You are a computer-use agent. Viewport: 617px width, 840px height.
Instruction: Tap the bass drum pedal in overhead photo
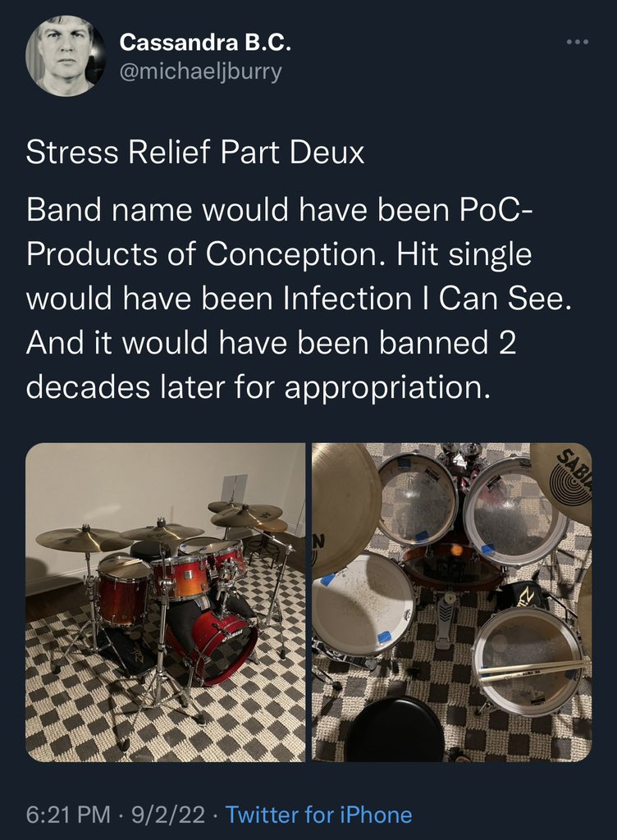(x=446, y=618)
